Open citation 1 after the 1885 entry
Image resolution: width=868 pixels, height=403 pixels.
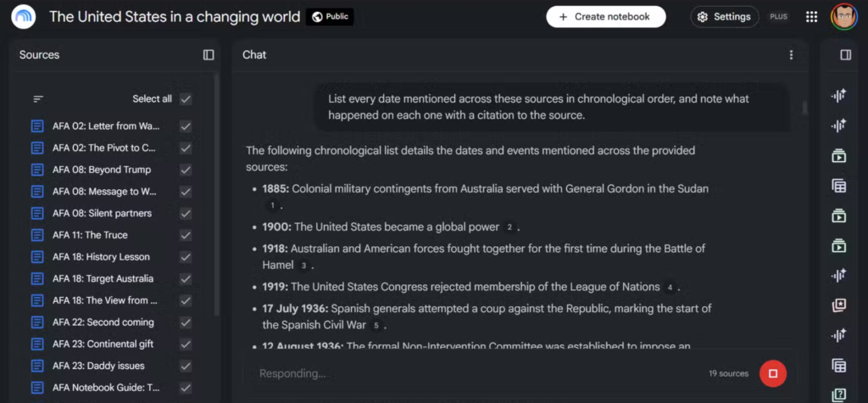[x=272, y=205]
